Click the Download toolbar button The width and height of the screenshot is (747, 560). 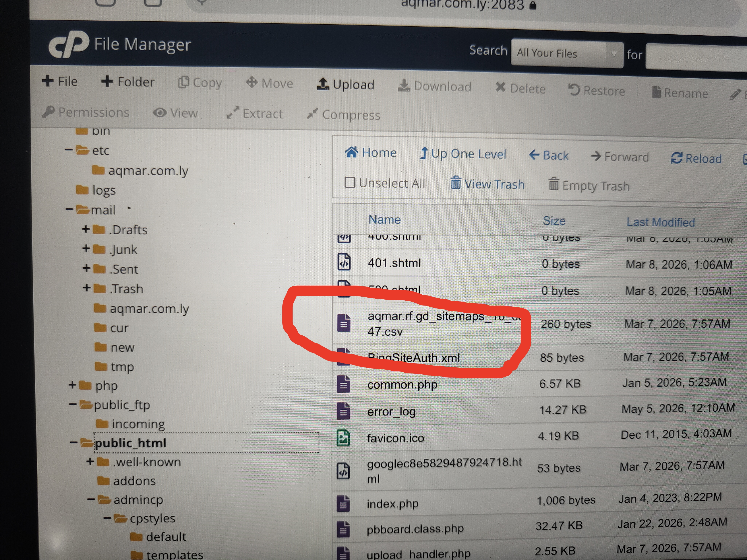(434, 86)
